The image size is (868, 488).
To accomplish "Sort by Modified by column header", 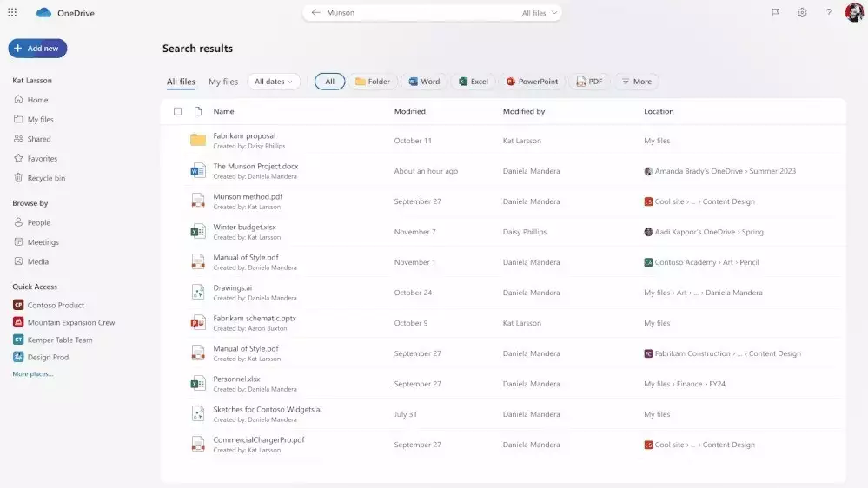I will (x=524, y=111).
